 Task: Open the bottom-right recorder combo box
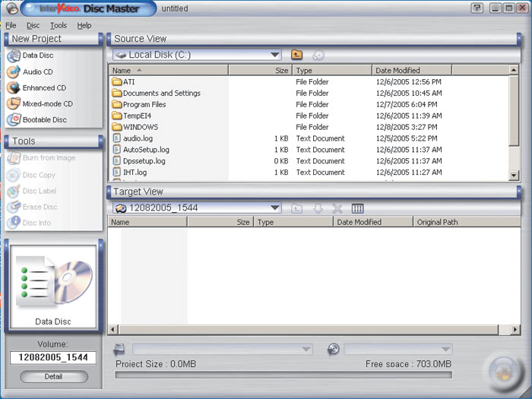pos(398,349)
